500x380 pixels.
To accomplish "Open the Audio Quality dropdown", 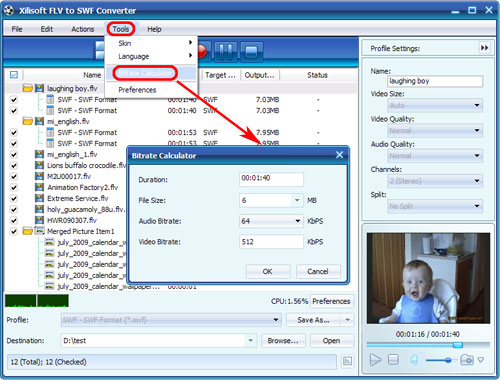I will point(435,156).
